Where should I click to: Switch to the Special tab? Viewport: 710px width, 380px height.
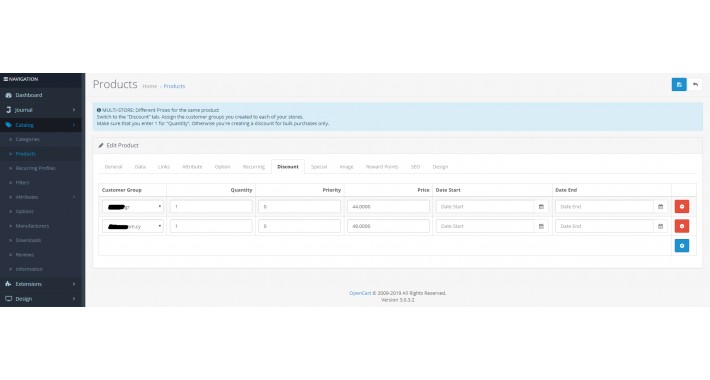[x=319, y=167]
